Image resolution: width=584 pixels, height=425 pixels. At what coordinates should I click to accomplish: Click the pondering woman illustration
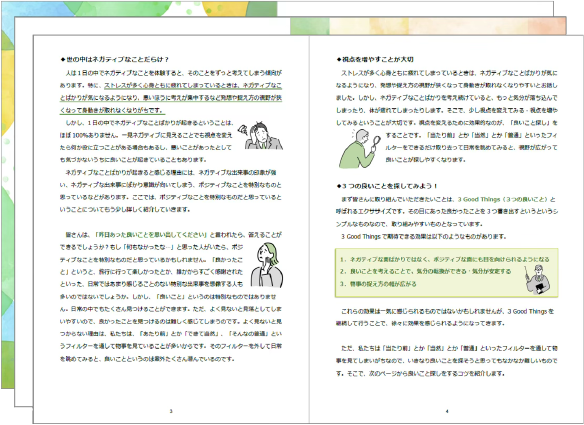point(267,265)
